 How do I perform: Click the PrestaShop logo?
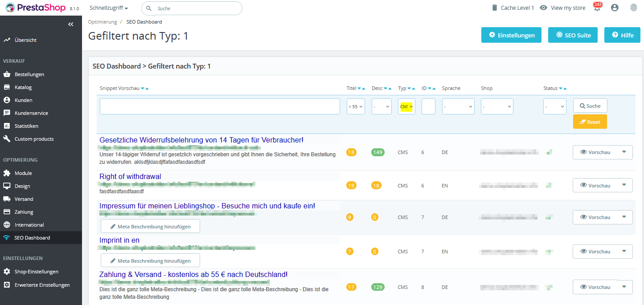pos(36,8)
